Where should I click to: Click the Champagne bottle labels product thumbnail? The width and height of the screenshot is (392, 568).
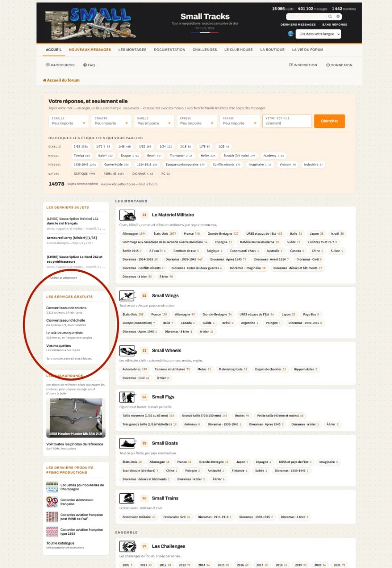click(52, 487)
